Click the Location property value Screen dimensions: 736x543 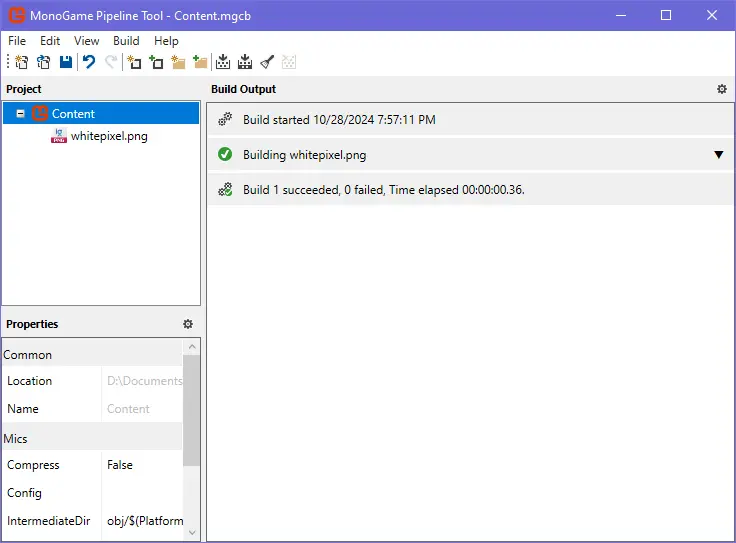click(x=142, y=381)
